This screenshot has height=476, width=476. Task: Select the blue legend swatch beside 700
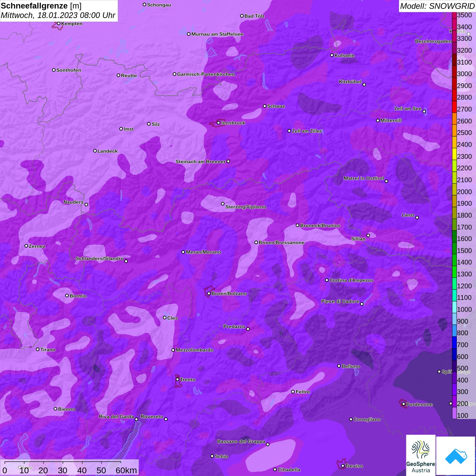tap(454, 342)
